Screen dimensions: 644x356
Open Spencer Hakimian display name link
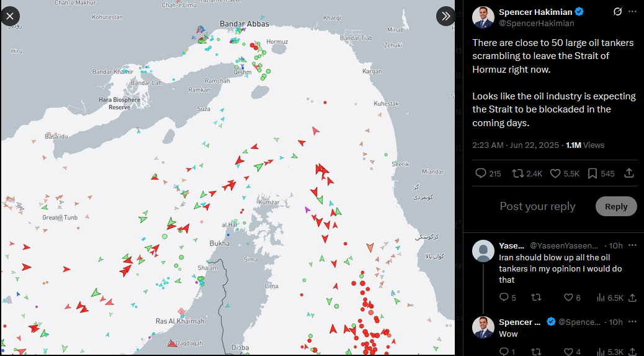click(x=535, y=12)
